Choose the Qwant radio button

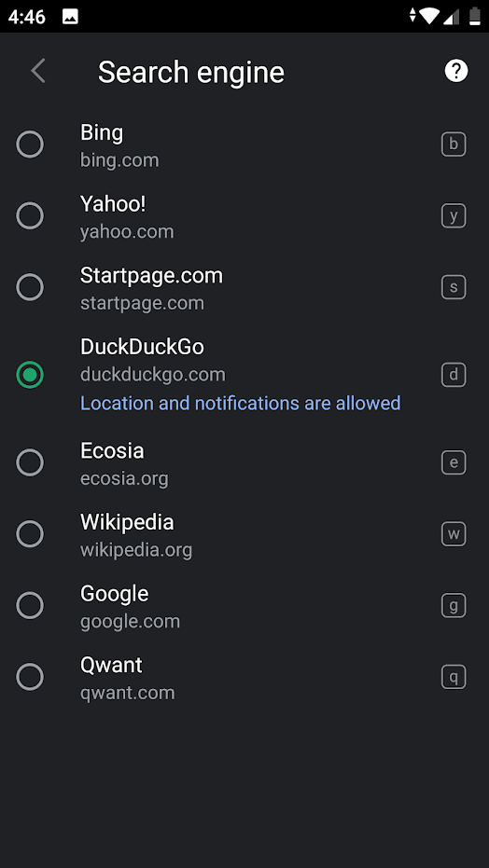[30, 677]
